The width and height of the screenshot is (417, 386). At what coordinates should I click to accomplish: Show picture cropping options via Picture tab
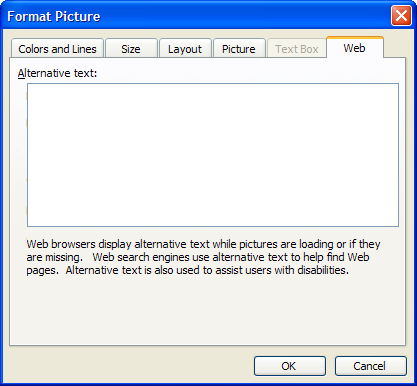click(239, 49)
